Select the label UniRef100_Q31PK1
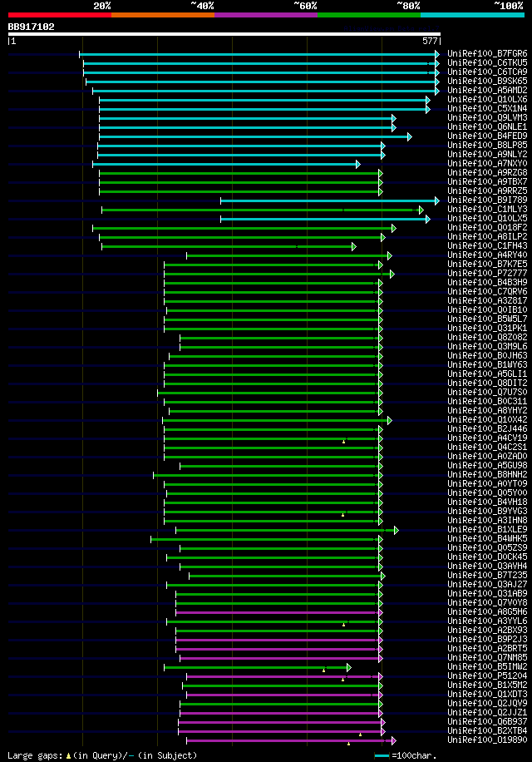 pyautogui.click(x=487, y=328)
